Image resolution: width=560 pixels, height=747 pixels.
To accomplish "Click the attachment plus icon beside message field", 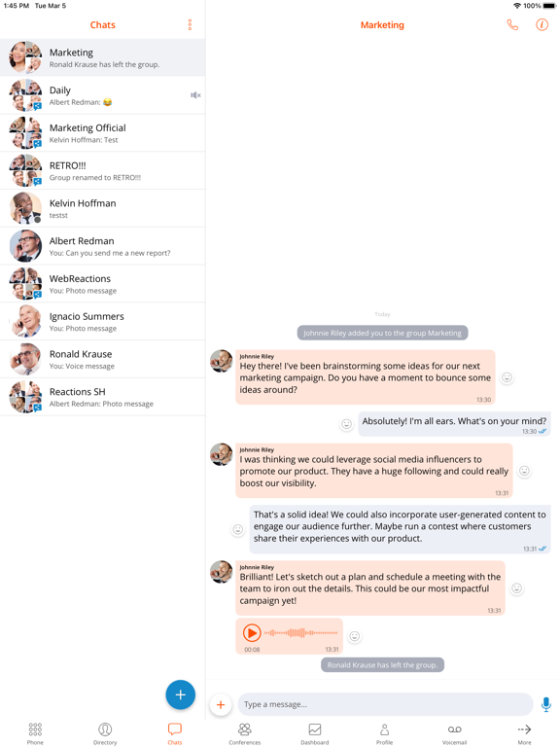I will pos(221,704).
